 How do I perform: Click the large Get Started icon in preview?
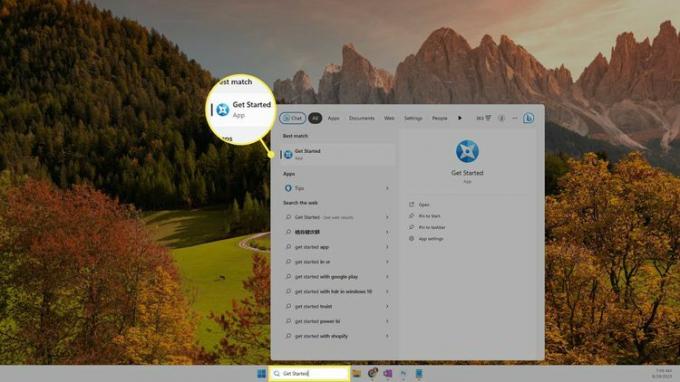(x=467, y=151)
